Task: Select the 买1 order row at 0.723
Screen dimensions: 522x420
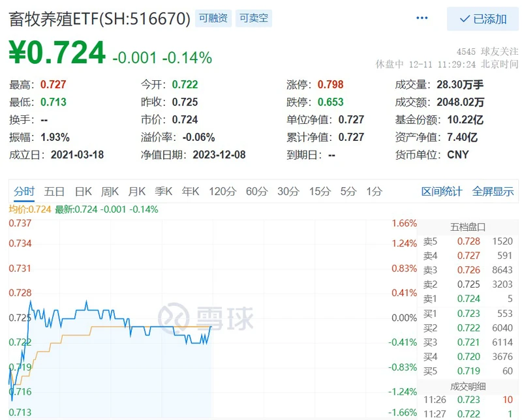Action: (x=468, y=314)
